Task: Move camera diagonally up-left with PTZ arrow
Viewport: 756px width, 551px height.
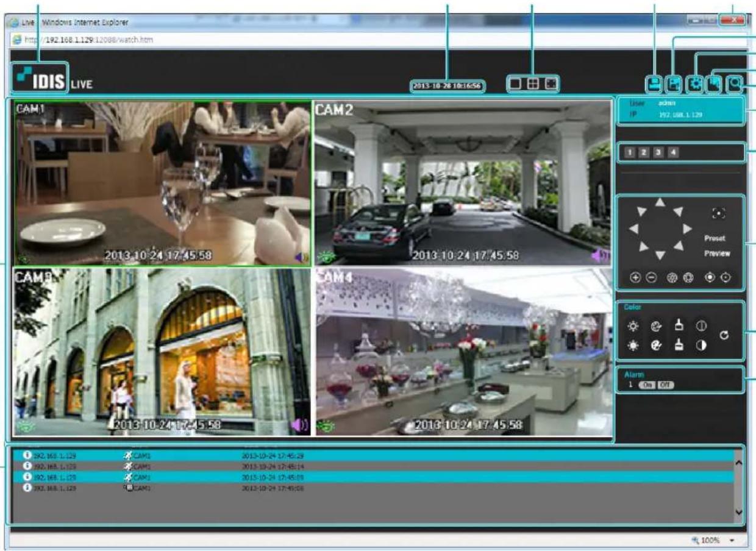Action: tap(641, 212)
